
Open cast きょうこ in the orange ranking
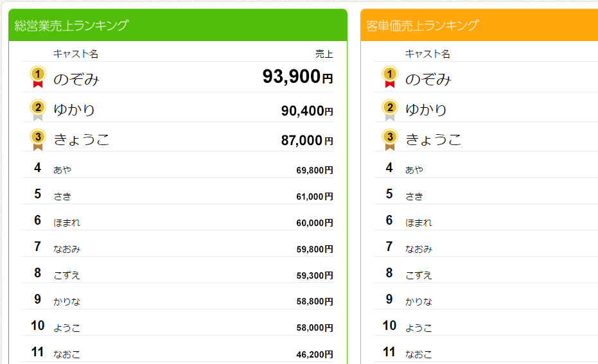433,139
